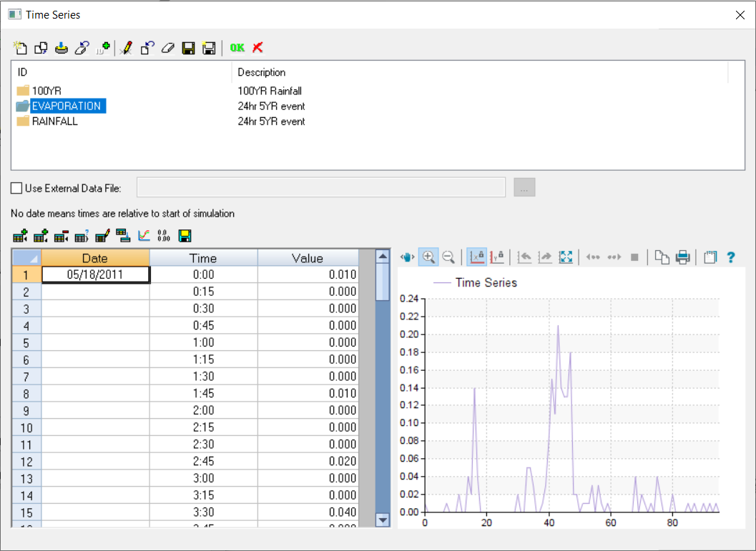Viewport: 756px width, 551px height.
Task: Select the Duplicate time series icon
Action: point(40,48)
